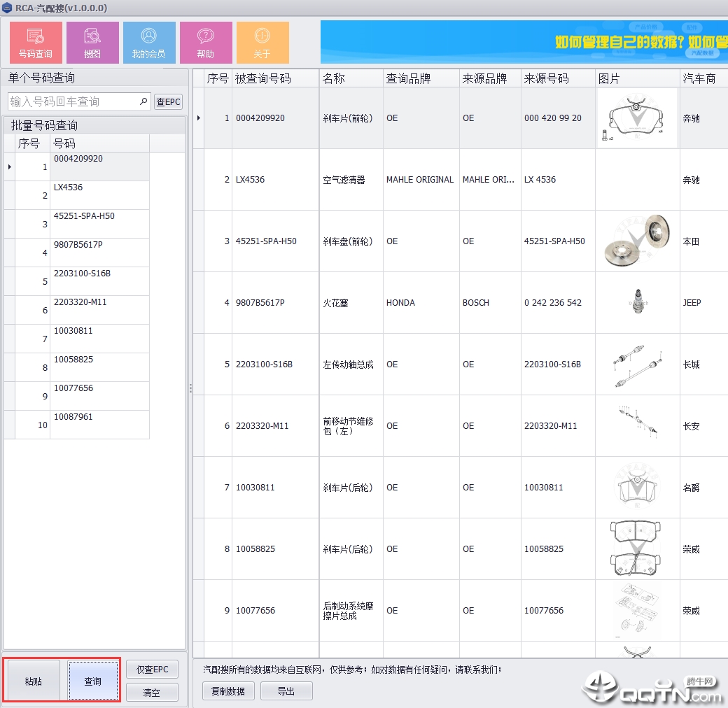Click the 清空 clear button
This screenshot has width=728, height=708.
pyautogui.click(x=152, y=693)
